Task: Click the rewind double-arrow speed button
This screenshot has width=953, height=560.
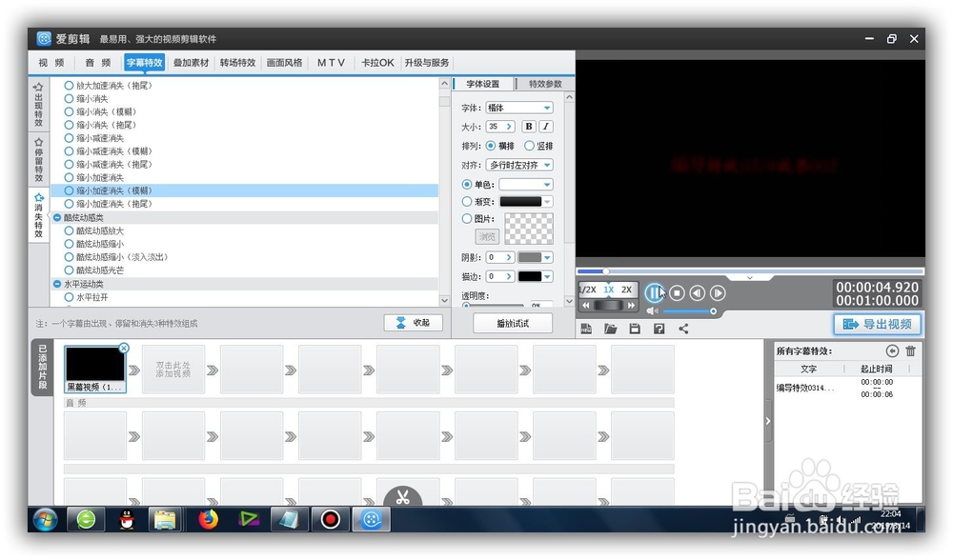Action: tap(586, 305)
